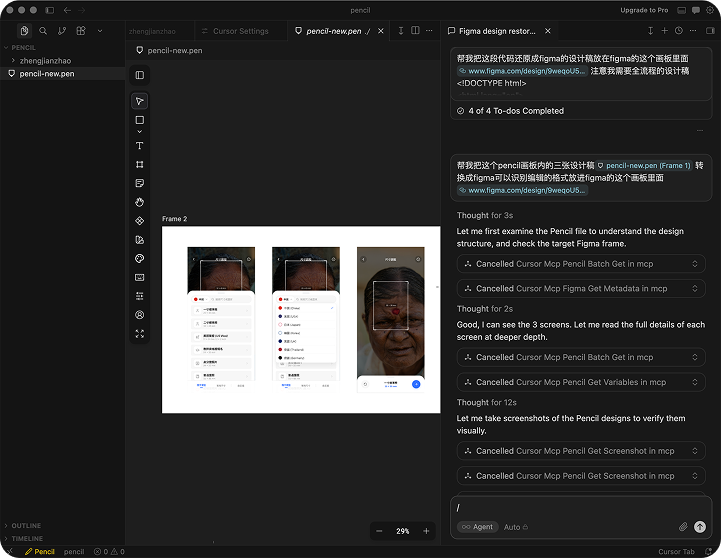Image resolution: width=721 pixels, height=558 pixels.
Task: Open the Source Control view icon
Action: [x=62, y=31]
